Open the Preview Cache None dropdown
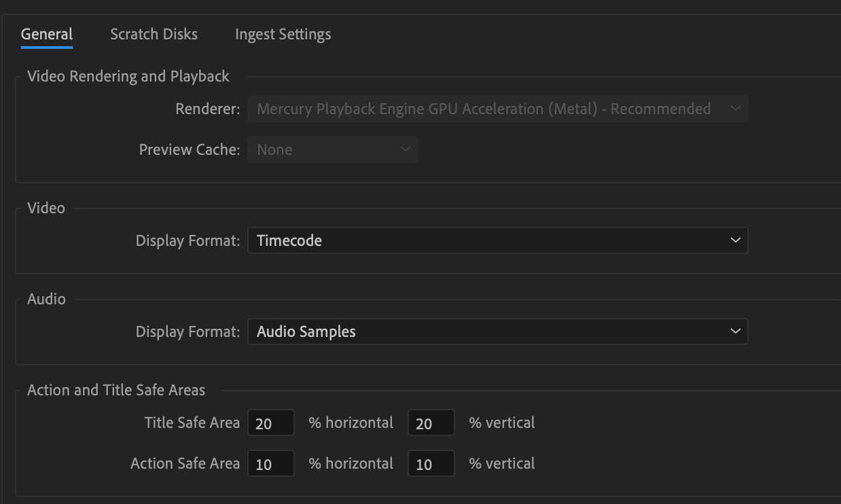The height and width of the screenshot is (504, 841). tap(333, 149)
